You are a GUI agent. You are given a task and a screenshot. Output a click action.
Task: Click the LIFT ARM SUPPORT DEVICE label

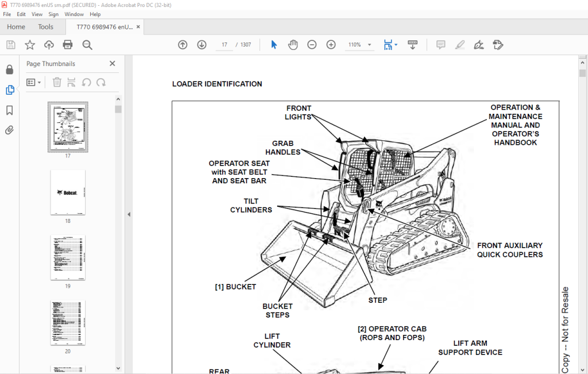coord(470,348)
